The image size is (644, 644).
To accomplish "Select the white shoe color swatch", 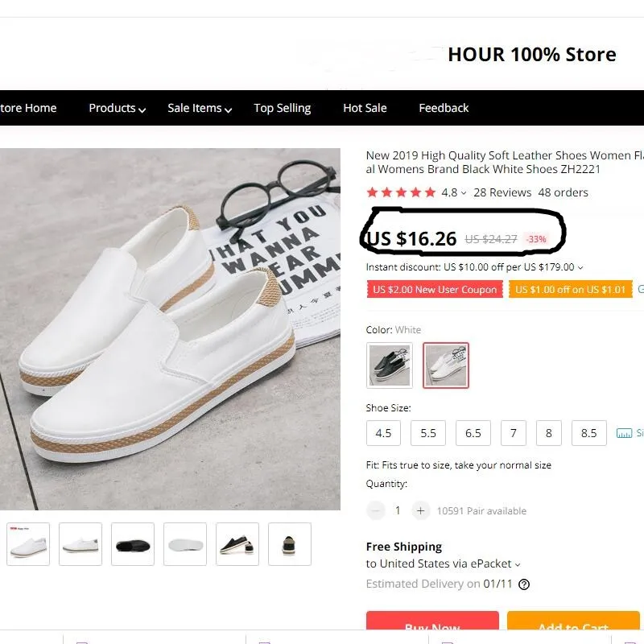I will tap(446, 365).
